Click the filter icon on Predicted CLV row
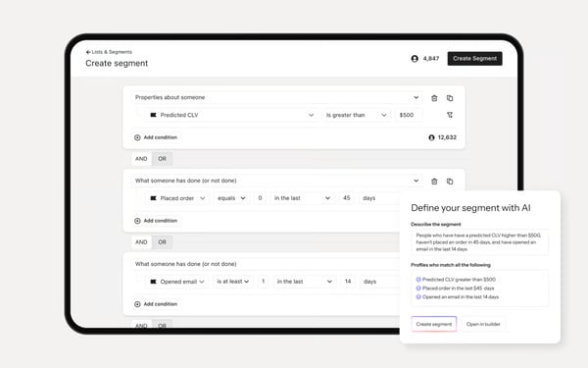588x368 pixels. click(450, 115)
